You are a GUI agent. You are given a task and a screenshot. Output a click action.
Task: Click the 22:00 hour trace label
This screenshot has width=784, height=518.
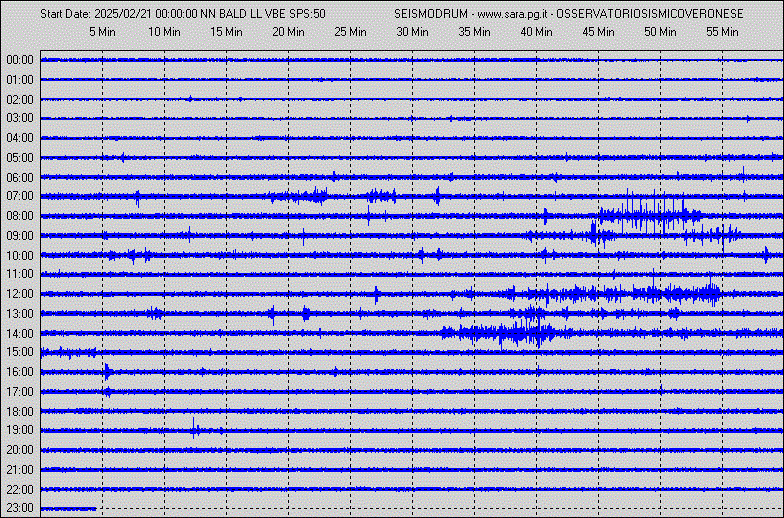tap(20, 490)
